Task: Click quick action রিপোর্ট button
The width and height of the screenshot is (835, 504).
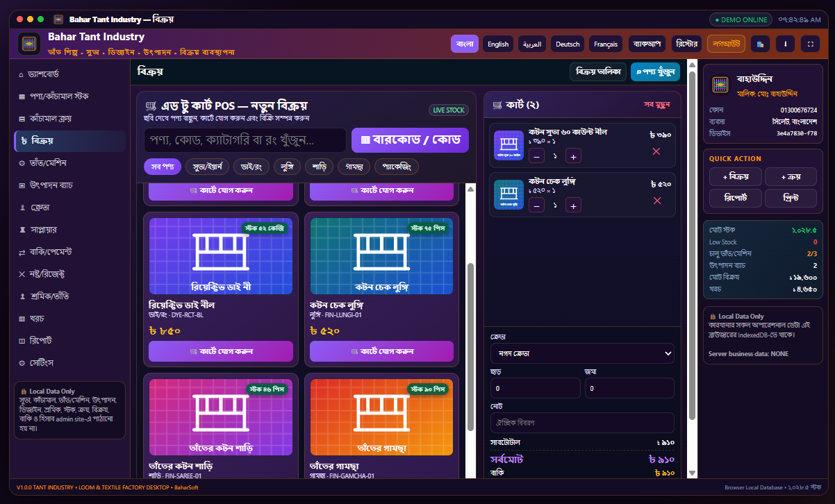Action: (x=735, y=198)
